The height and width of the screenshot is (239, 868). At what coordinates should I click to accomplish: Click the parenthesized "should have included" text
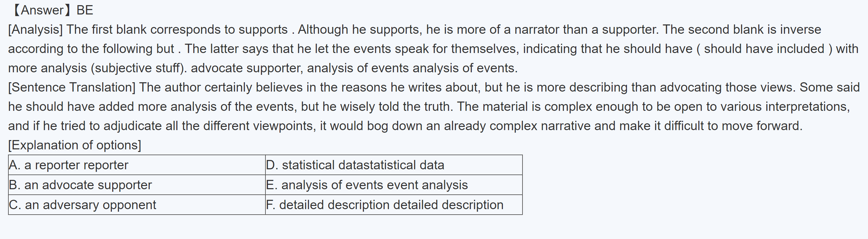764,49
